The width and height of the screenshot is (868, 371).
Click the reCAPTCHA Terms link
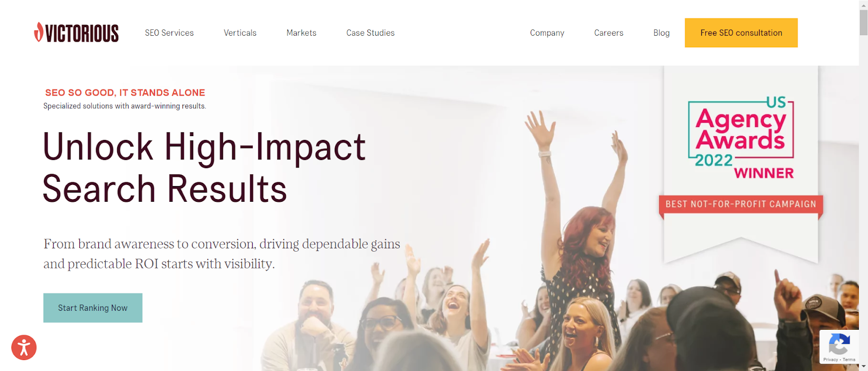click(x=849, y=360)
